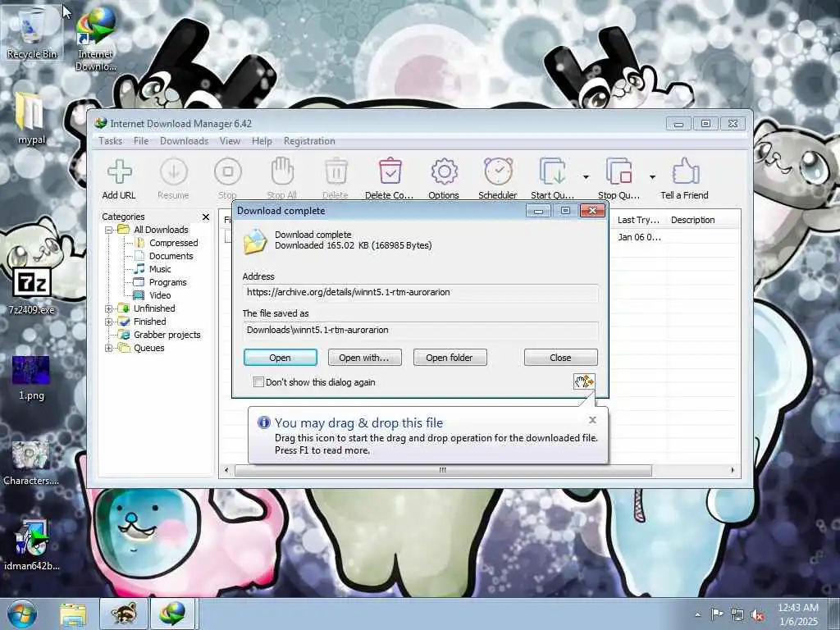Select Compressed category
The image size is (840, 630).
[174, 243]
